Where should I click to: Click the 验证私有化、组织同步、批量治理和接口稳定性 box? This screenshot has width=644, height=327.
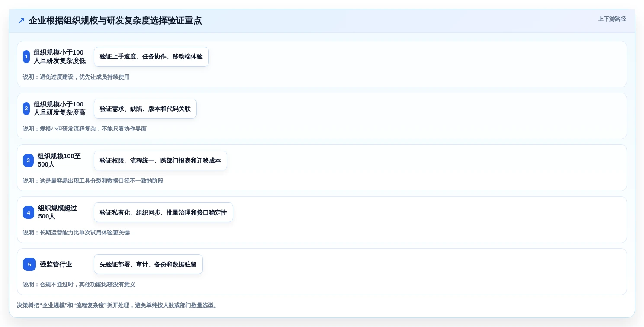(163, 212)
